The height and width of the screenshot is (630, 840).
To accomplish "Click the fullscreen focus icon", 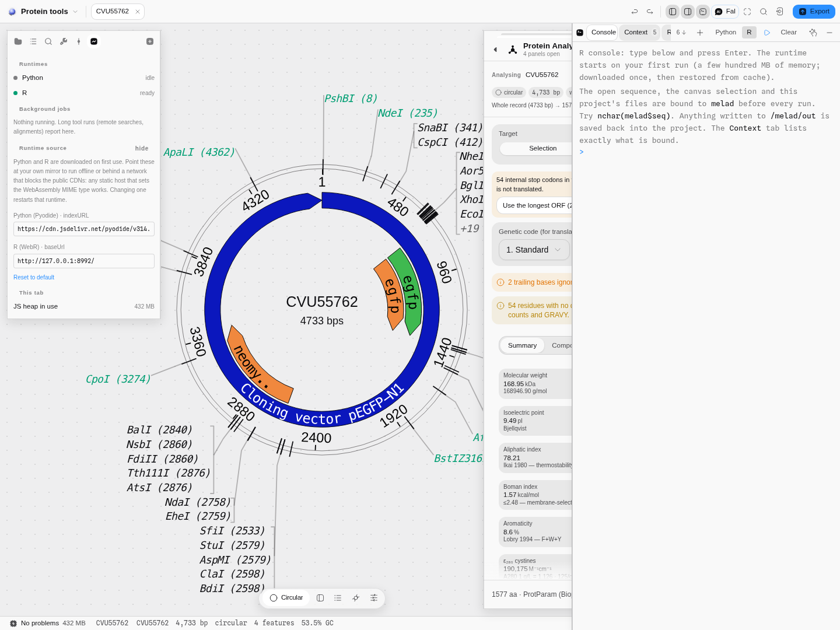I will [x=747, y=12].
